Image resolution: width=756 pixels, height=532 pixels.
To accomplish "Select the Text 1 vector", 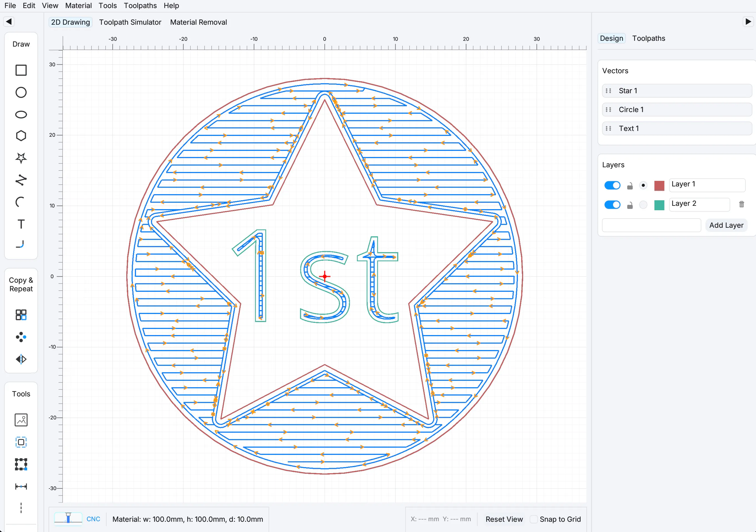I will [677, 128].
